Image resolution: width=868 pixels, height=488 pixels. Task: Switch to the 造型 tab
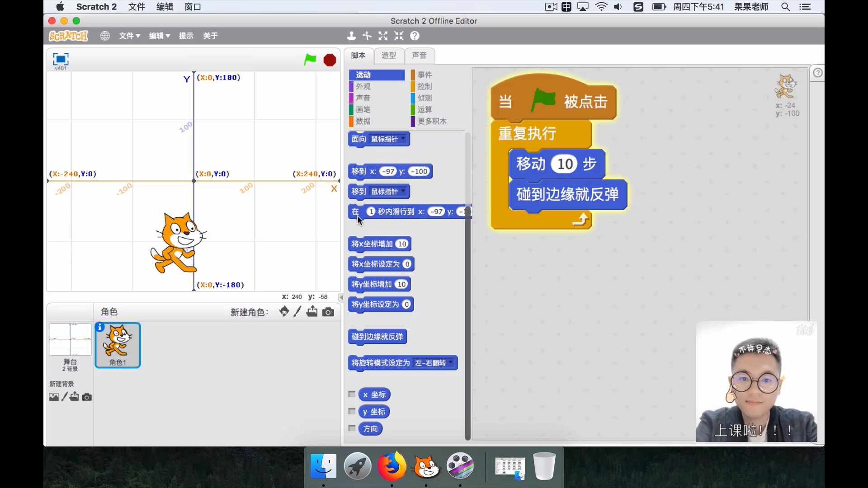click(389, 55)
